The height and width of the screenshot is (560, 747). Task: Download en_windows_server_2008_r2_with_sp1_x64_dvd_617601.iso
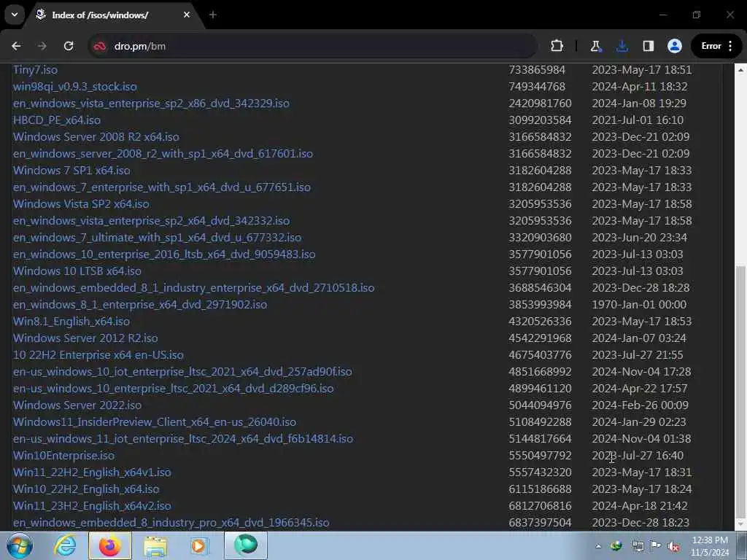pyautogui.click(x=163, y=154)
